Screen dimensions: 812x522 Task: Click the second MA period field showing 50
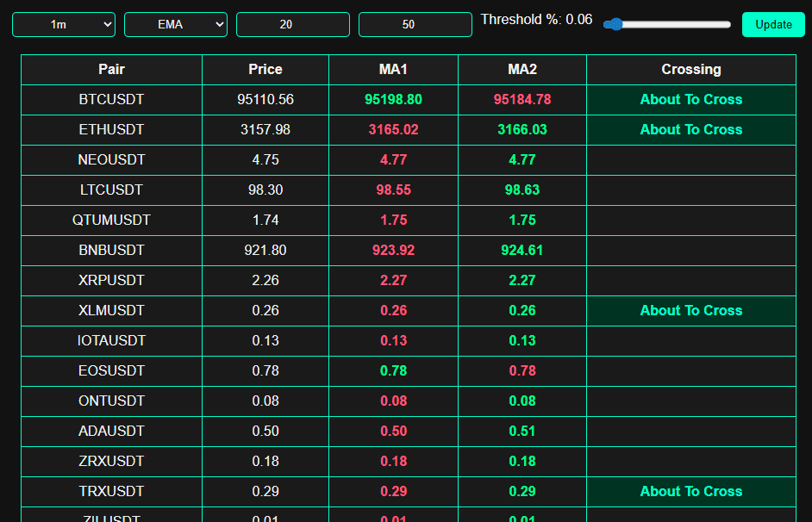pyautogui.click(x=415, y=24)
